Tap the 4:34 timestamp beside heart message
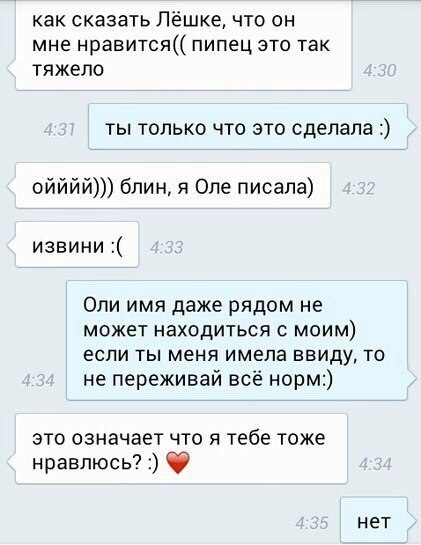This screenshot has height=545, width=421. (x=375, y=464)
